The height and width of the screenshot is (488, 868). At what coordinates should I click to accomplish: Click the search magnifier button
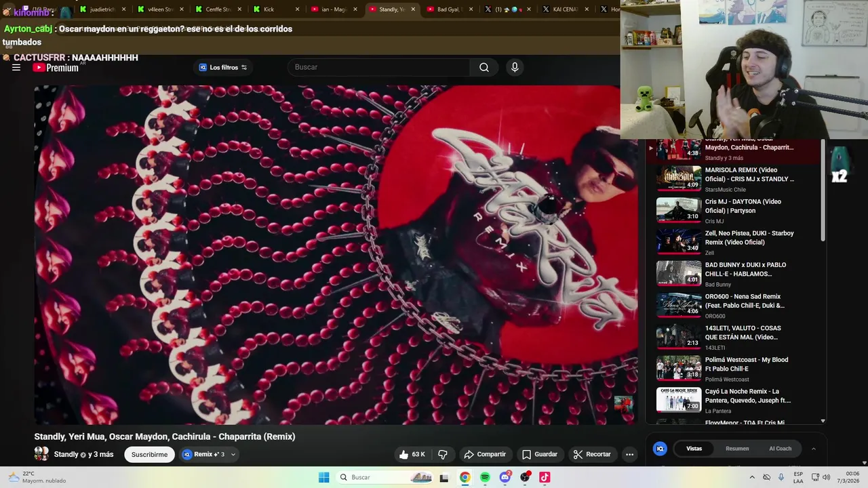(x=484, y=67)
